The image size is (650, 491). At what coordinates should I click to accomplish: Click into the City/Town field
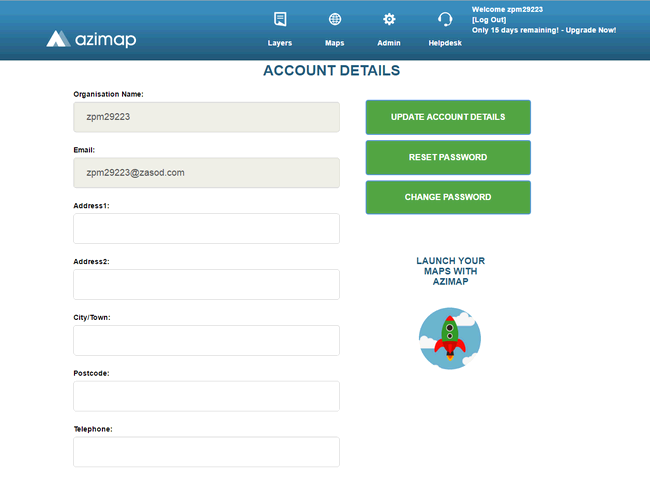[206, 340]
